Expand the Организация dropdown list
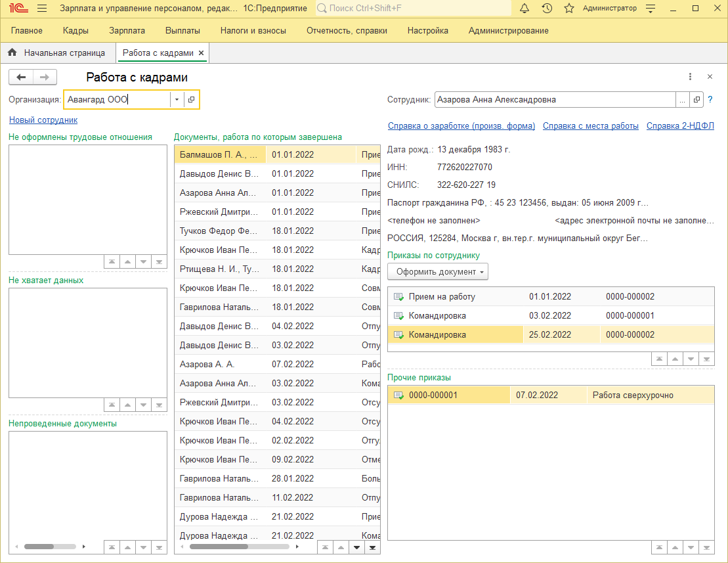This screenshot has width=728, height=563. (x=177, y=100)
